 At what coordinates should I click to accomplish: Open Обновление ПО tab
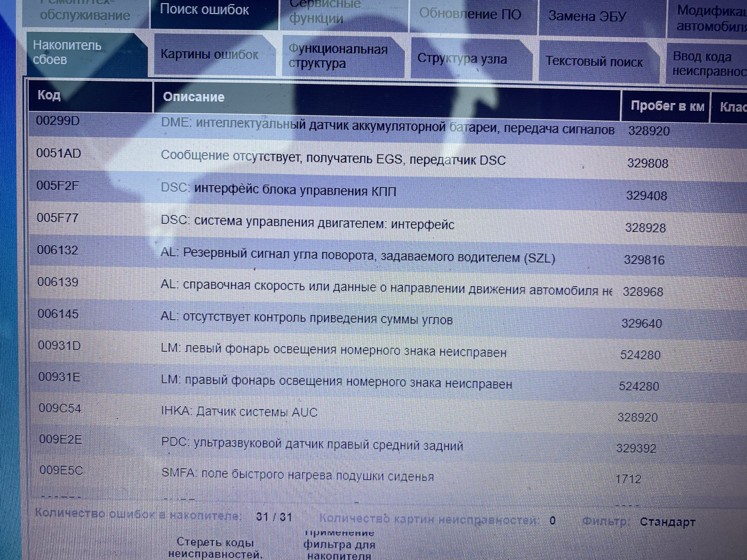tap(473, 16)
